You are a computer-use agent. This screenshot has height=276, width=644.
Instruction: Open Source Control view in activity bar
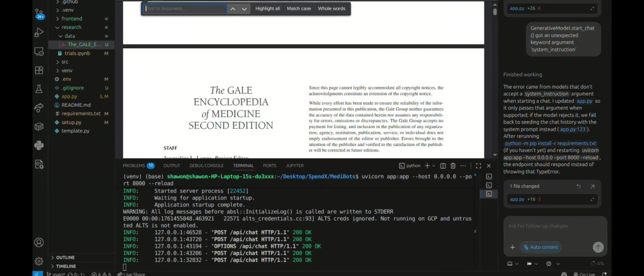tap(39, 14)
